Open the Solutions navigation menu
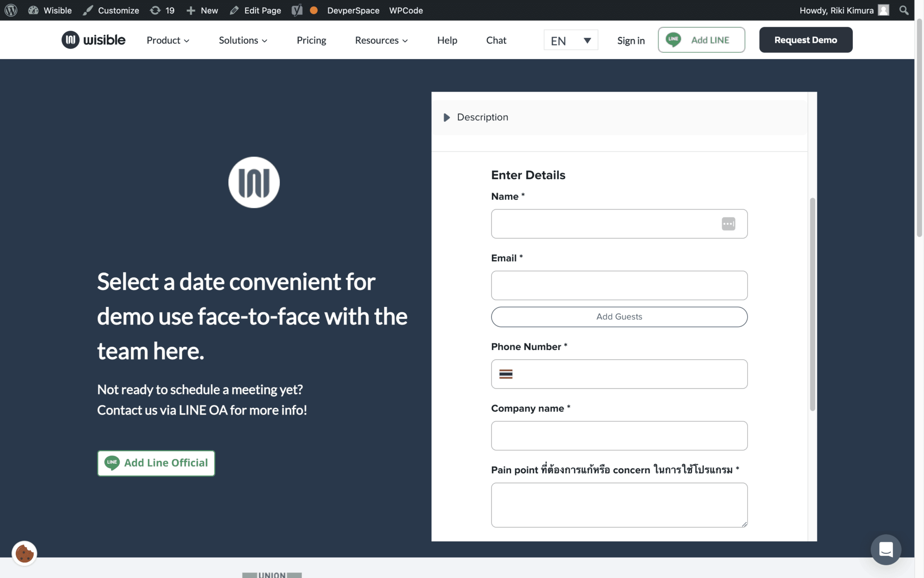 click(x=243, y=40)
